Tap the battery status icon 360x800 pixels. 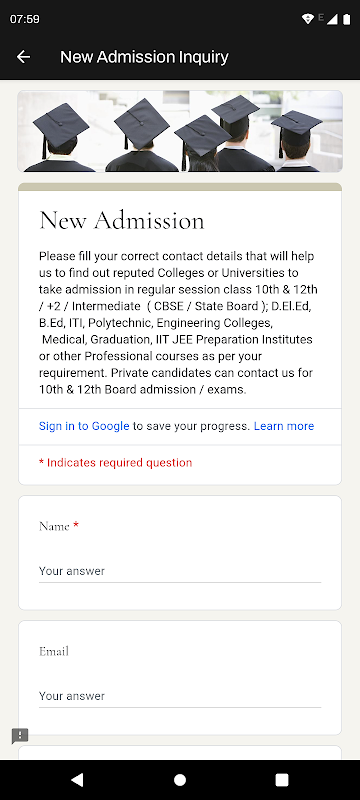[x=347, y=19]
